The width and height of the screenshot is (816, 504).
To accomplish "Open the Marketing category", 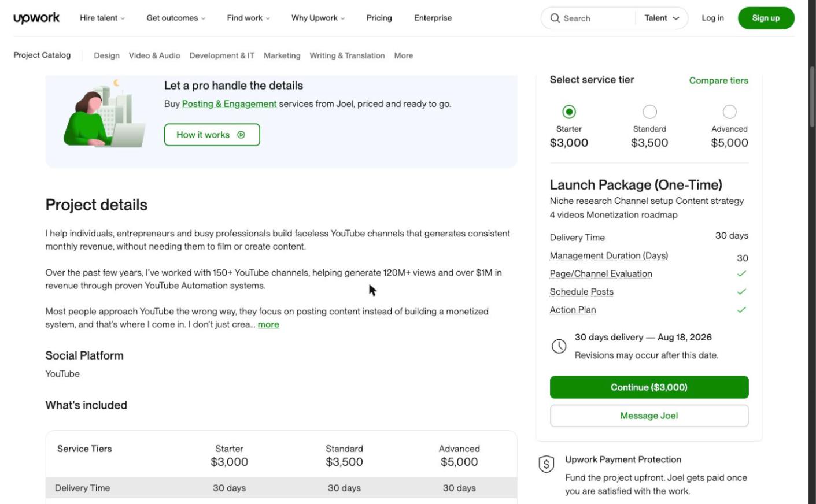I will 282,55.
